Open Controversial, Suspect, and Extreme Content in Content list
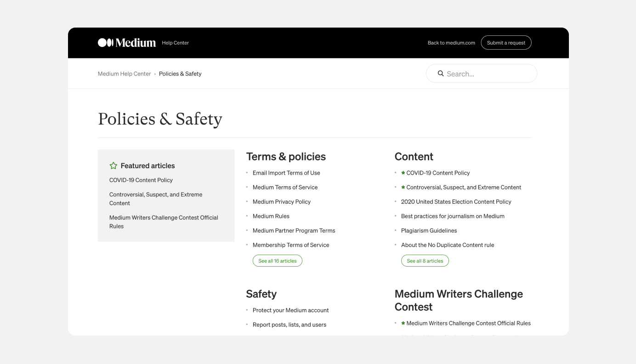The image size is (636, 364). click(464, 187)
